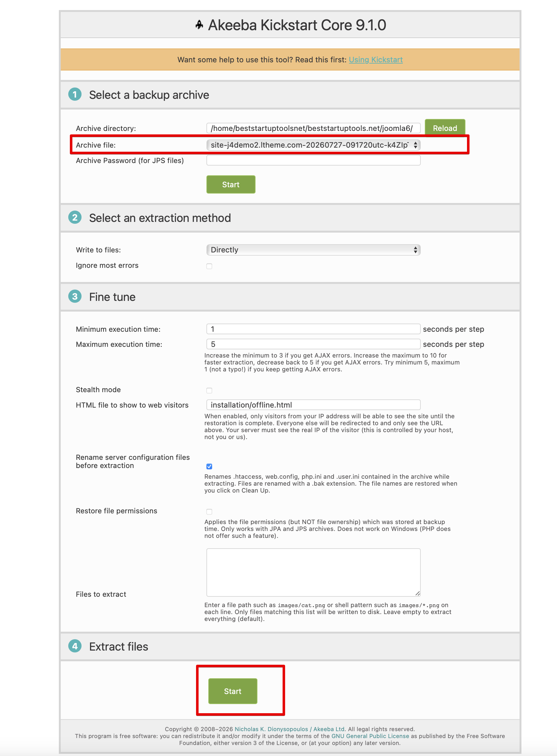557x756 pixels.
Task: Click the 'Archive directory:' label
Action: 106,128
